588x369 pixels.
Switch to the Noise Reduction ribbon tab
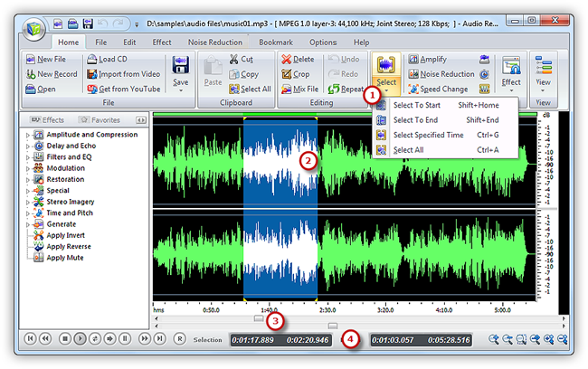215,43
